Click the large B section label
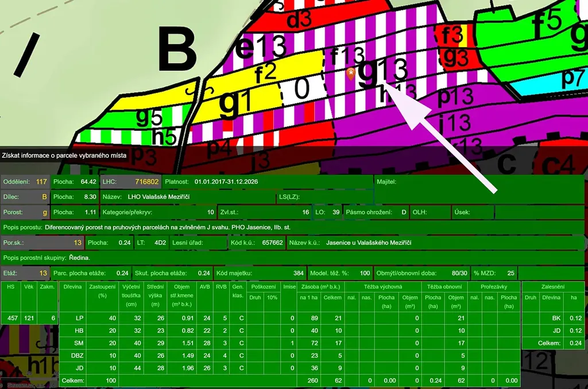Screen dimensions: 588x389 tap(177, 50)
